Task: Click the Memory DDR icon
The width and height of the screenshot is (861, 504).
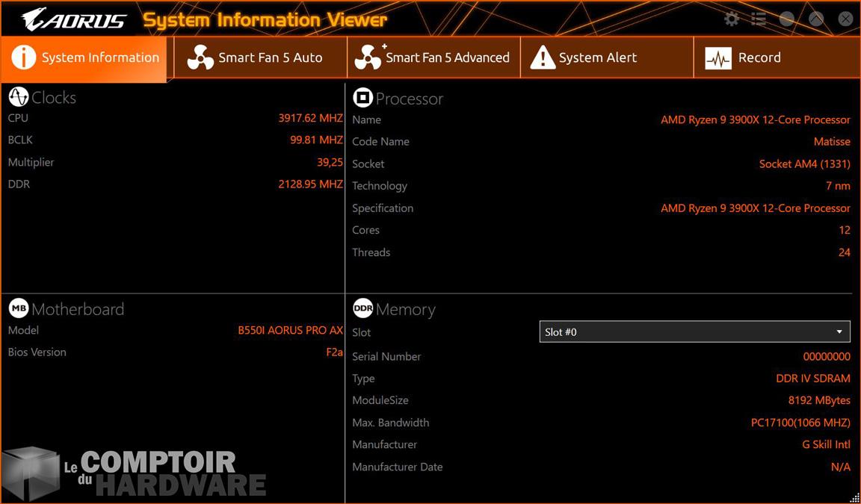Action: pyautogui.click(x=363, y=309)
